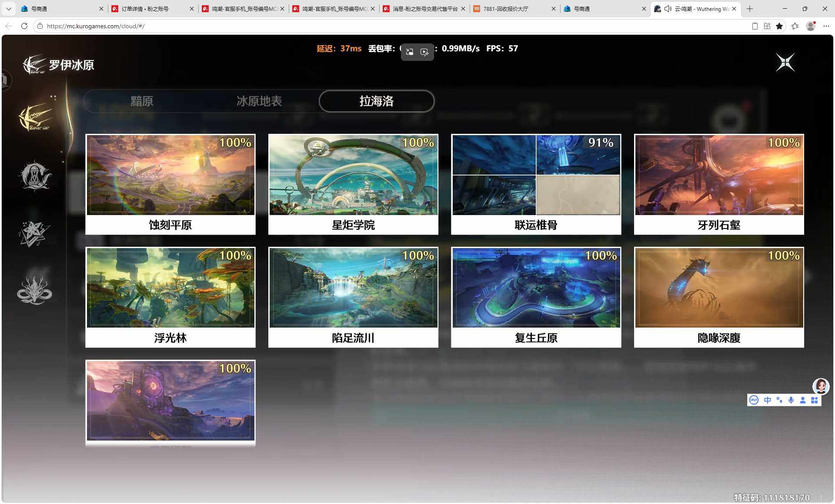Open the purple tower area card in third row
This screenshot has width=835, height=504.
pos(170,402)
